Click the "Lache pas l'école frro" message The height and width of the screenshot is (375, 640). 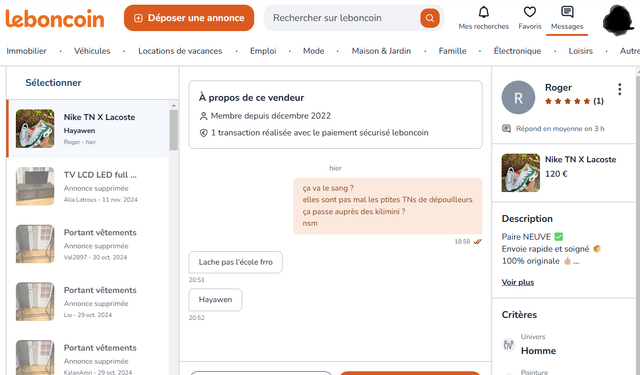pyautogui.click(x=236, y=262)
